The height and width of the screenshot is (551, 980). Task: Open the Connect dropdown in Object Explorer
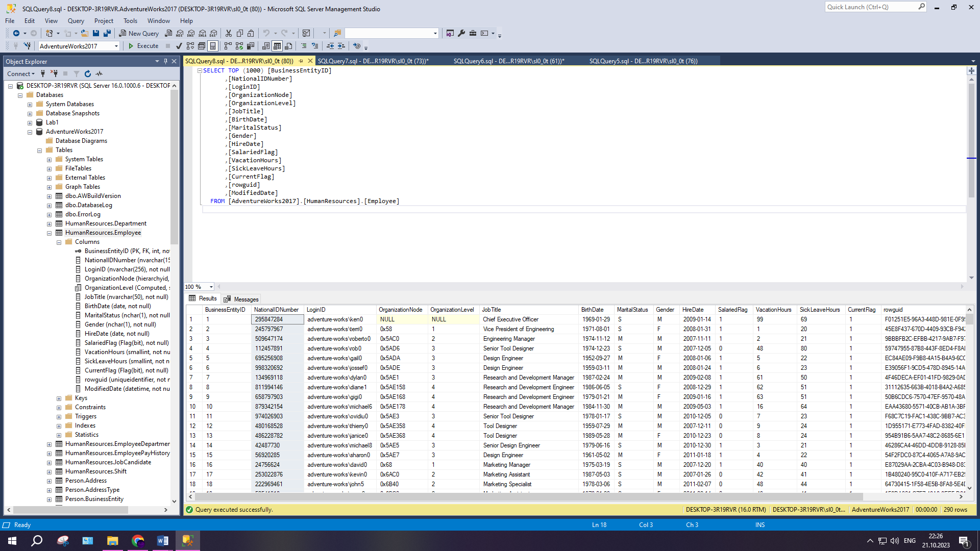(21, 74)
